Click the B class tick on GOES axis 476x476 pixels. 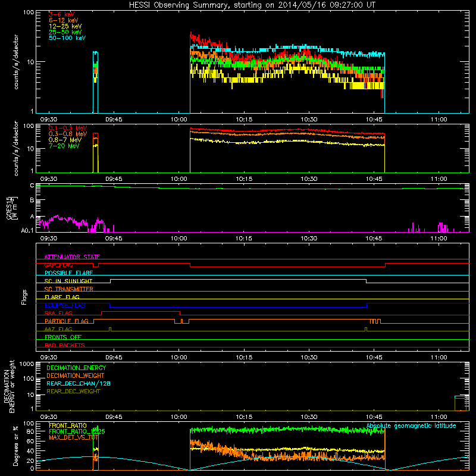pyautogui.click(x=32, y=201)
